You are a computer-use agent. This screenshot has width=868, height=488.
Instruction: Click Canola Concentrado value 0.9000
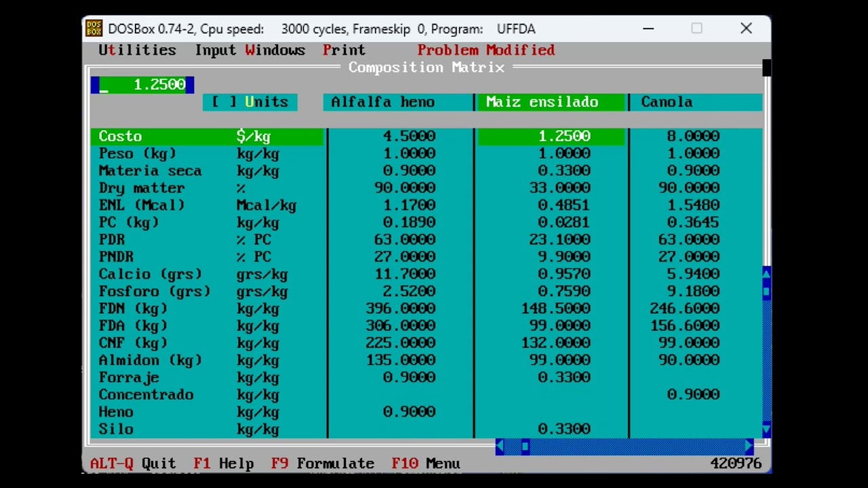click(x=693, y=394)
